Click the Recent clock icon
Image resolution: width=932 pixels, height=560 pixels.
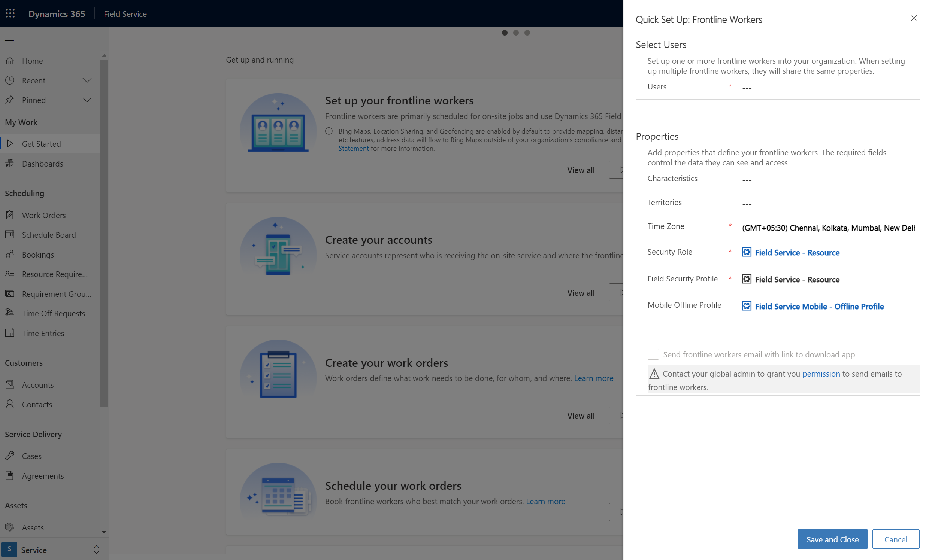click(10, 80)
